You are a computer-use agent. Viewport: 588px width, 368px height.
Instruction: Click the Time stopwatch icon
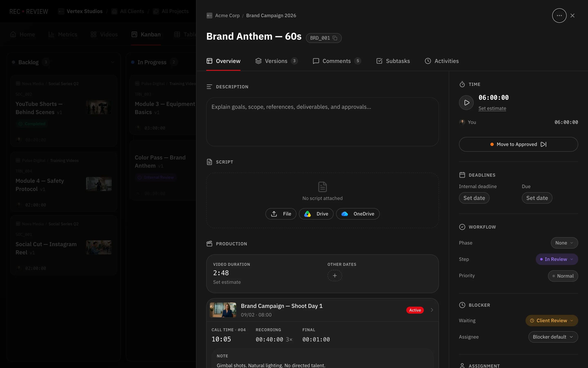pos(462,84)
